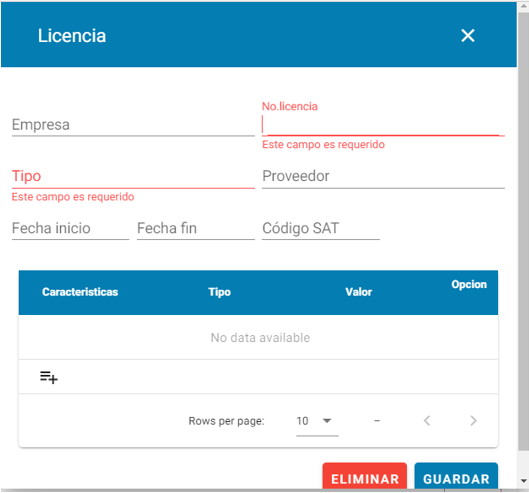Select the Fecha inicio date field
The width and height of the screenshot is (529, 493).
click(x=71, y=228)
